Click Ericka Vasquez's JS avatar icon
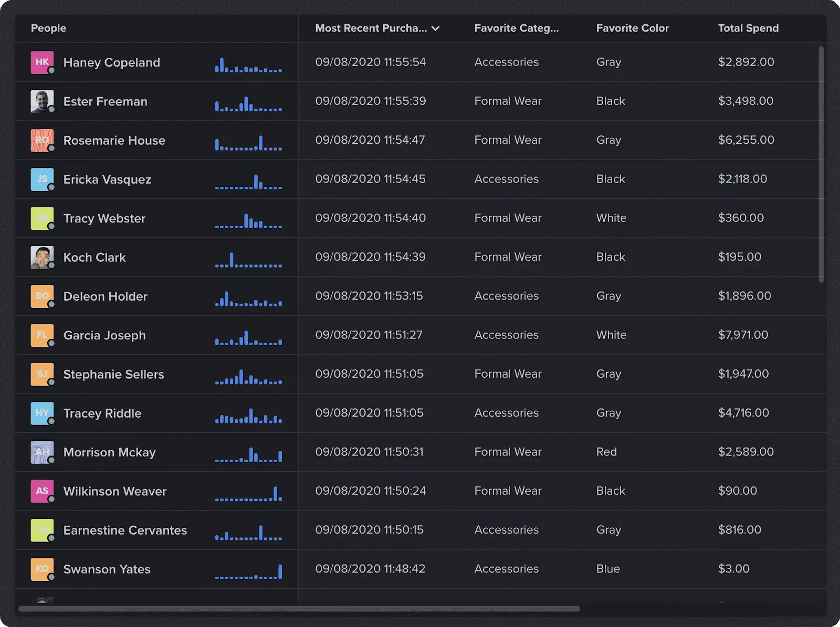The image size is (840, 627). 42,179
